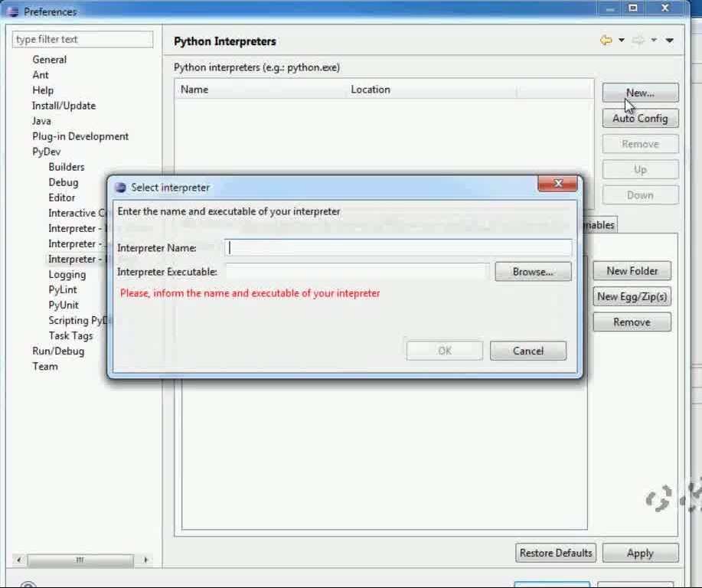The height and width of the screenshot is (588, 702).
Task: Select Scripting PyDev tree item
Action: [x=79, y=321]
